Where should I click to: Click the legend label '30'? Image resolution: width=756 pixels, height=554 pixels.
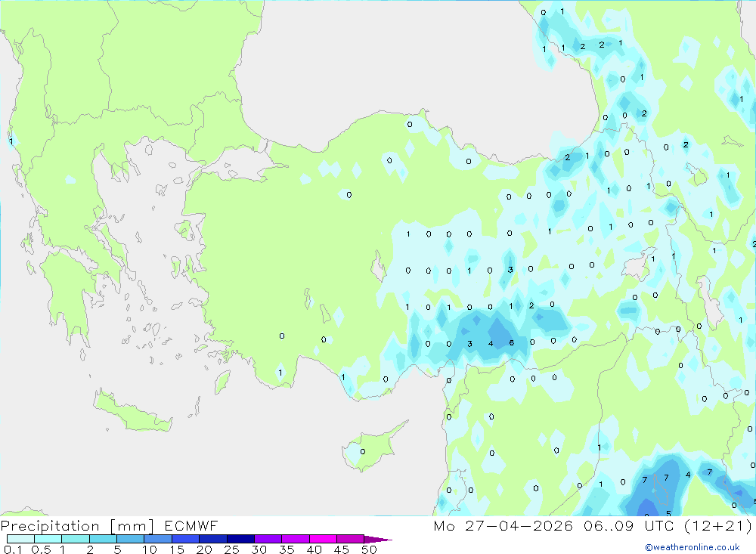[x=259, y=549]
